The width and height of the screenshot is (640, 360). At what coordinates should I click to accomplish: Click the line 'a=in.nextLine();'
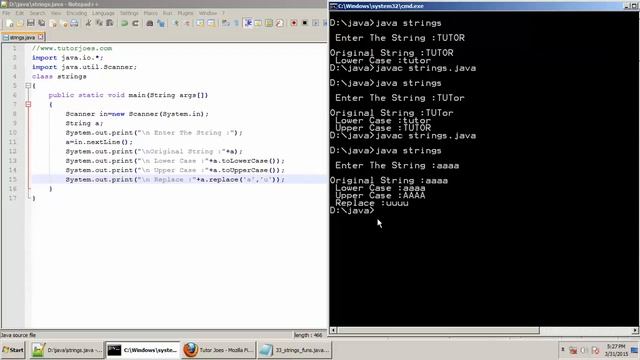99,142
